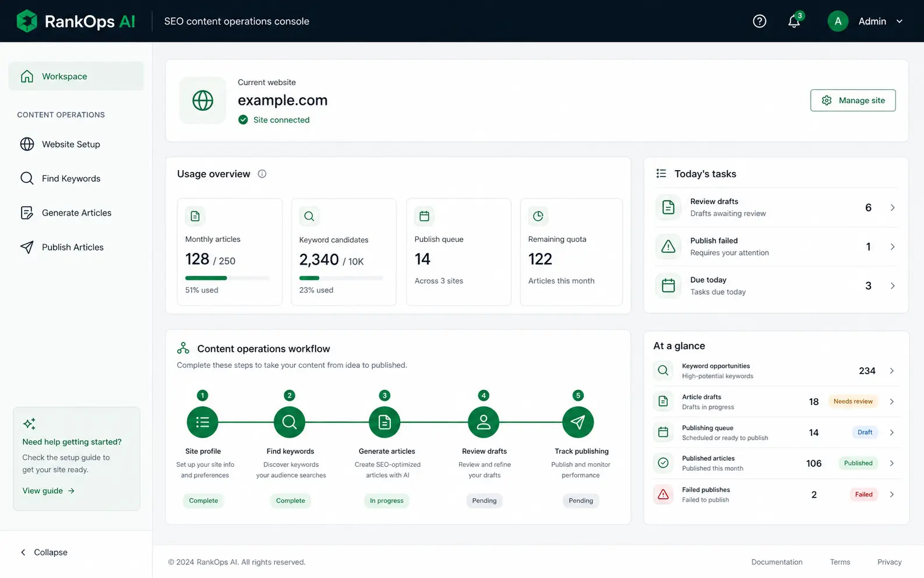Click the Usage overview info icon
The height and width of the screenshot is (578, 924).
tap(262, 174)
